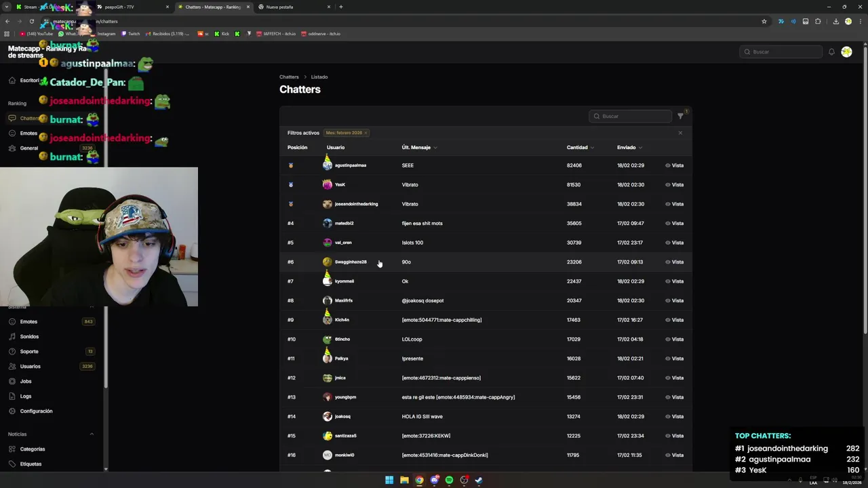The width and height of the screenshot is (868, 488).
Task: Open the 7TV browser extension
Action: point(781,21)
